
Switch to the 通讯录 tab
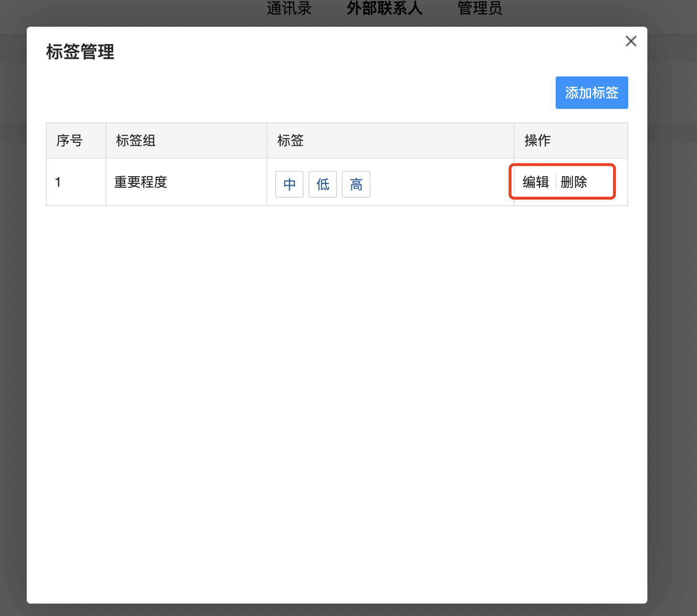click(289, 8)
